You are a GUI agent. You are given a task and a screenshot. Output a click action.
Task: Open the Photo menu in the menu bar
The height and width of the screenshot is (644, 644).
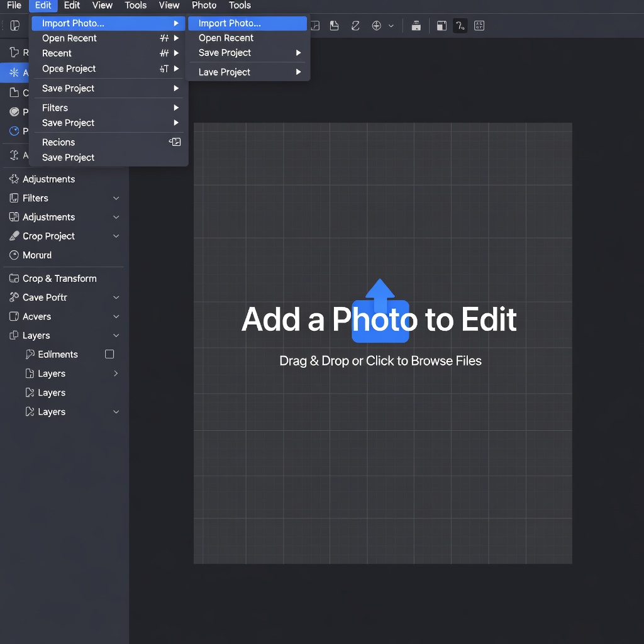tap(204, 5)
